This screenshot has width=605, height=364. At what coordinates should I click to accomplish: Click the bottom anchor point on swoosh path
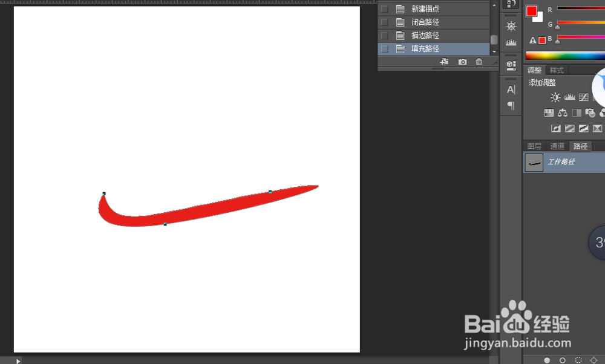click(165, 224)
